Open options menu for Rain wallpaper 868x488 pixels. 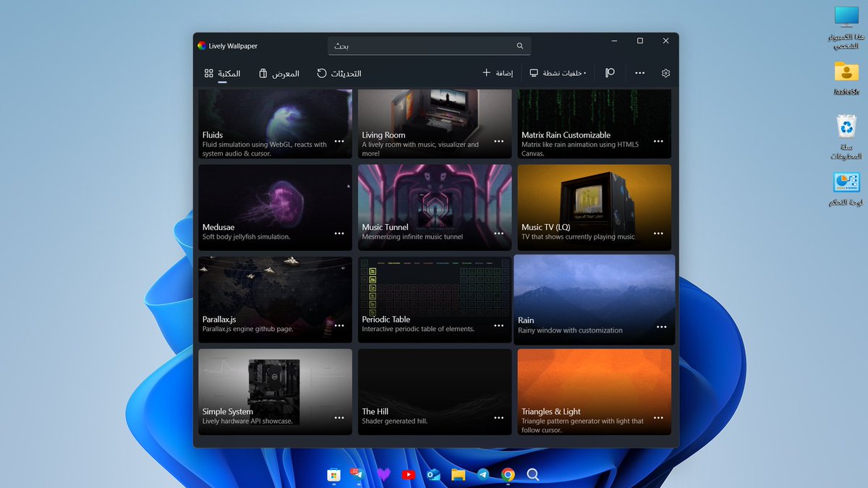pyautogui.click(x=661, y=327)
